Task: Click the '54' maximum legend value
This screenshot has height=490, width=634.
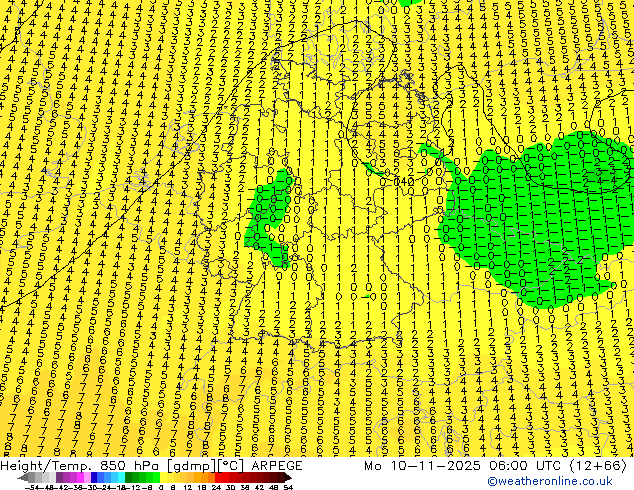Action: [x=288, y=487]
